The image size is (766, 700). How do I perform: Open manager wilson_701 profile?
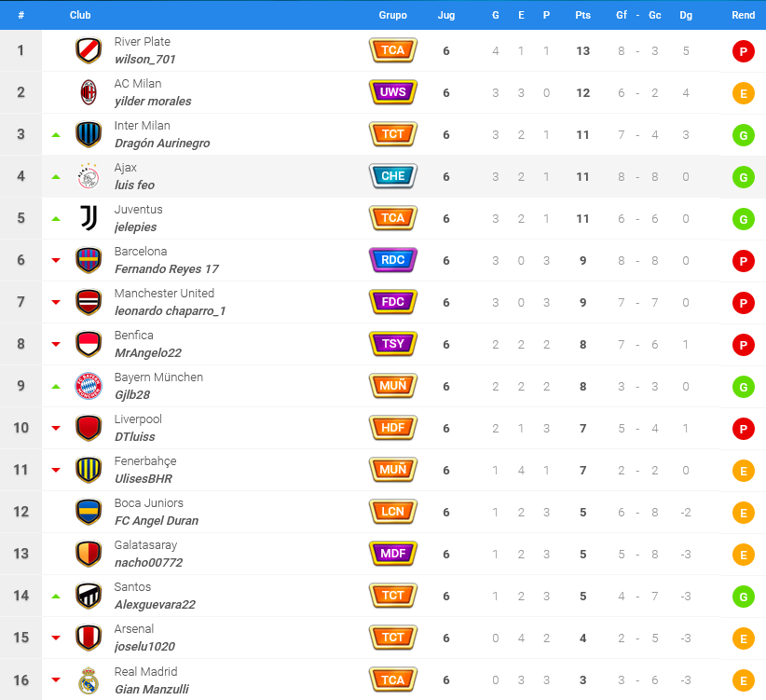(144, 60)
